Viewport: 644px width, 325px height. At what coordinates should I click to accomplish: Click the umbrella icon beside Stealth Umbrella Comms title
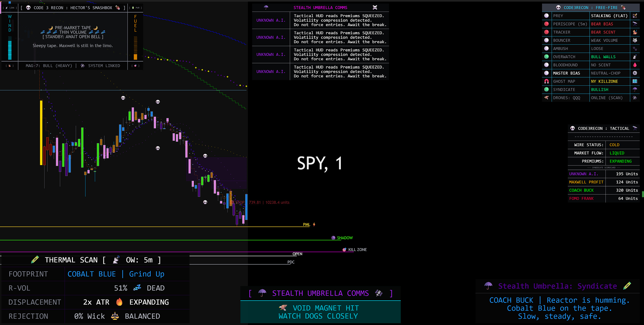[x=266, y=8]
